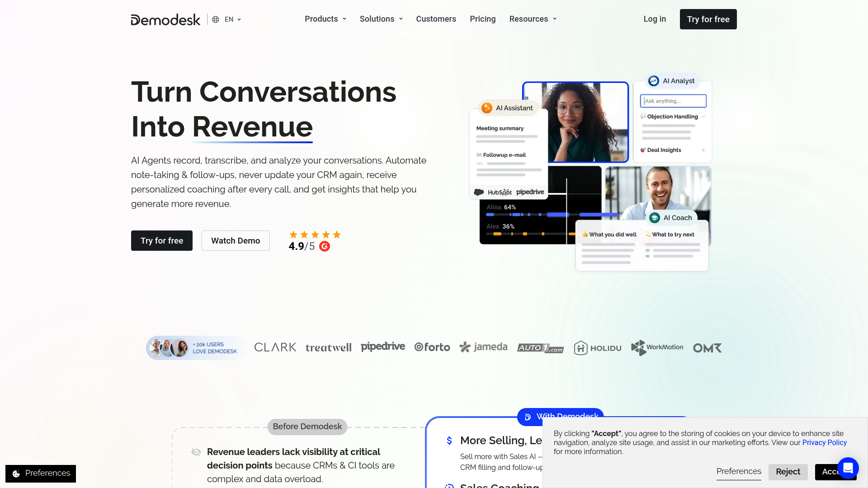868x488 pixels.
Task: Click the globe language icon
Action: coord(216,19)
